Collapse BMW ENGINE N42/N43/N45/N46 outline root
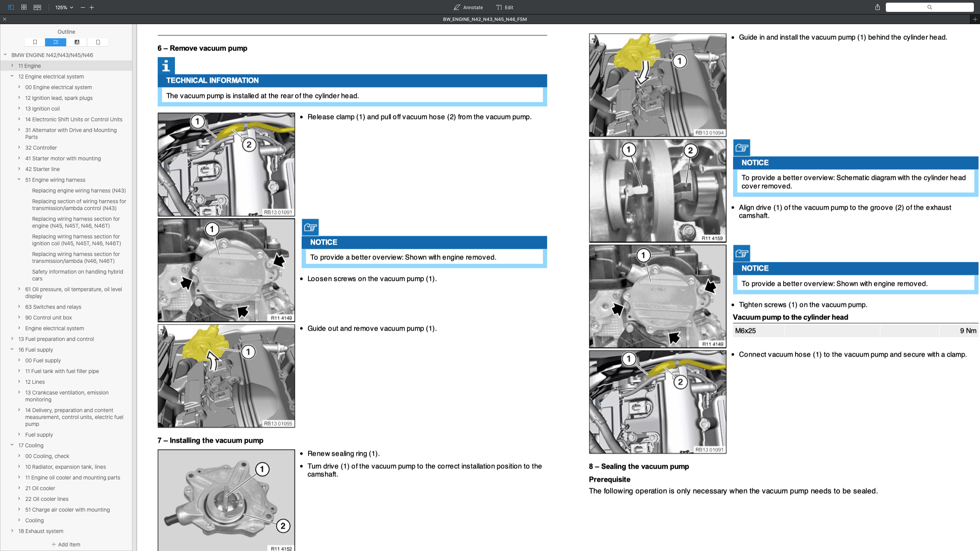Screen dimensions: 980x551 point(5,55)
